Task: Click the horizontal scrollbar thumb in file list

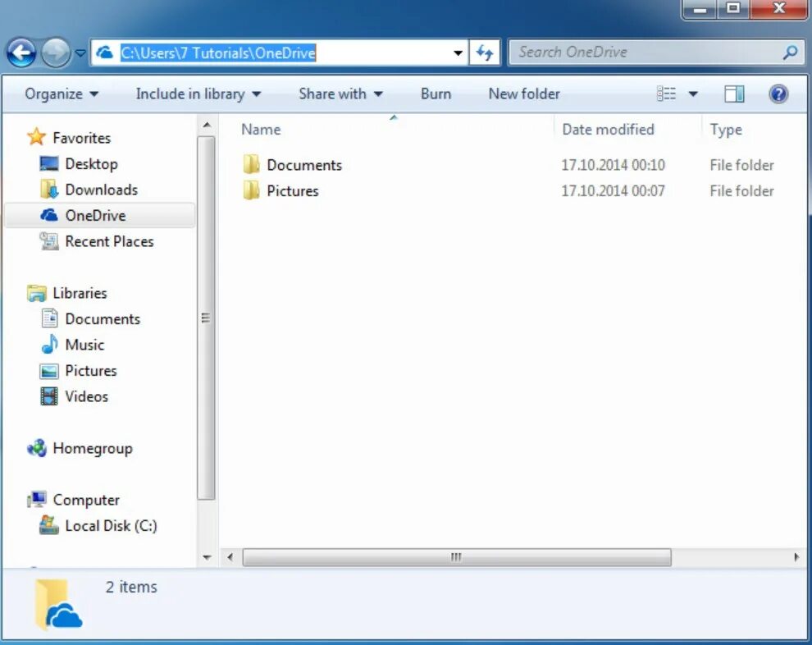Action: pyautogui.click(x=457, y=557)
